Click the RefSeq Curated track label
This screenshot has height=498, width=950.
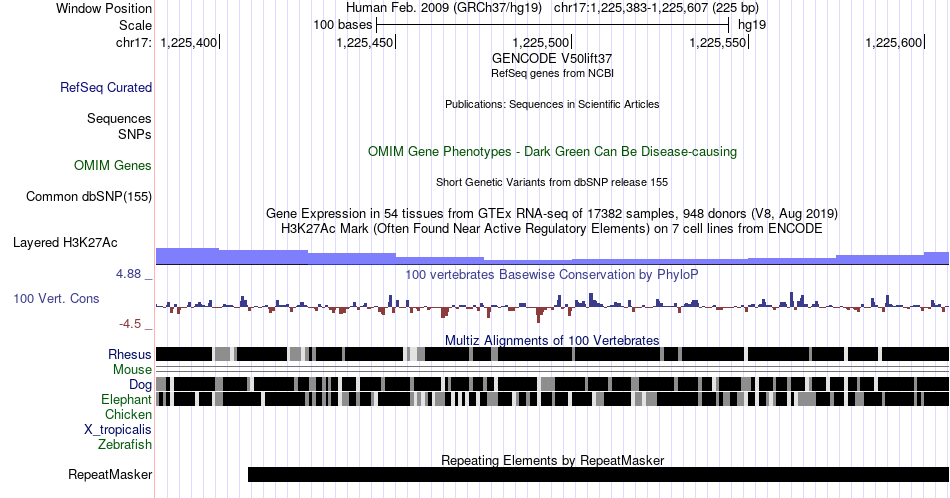105,87
